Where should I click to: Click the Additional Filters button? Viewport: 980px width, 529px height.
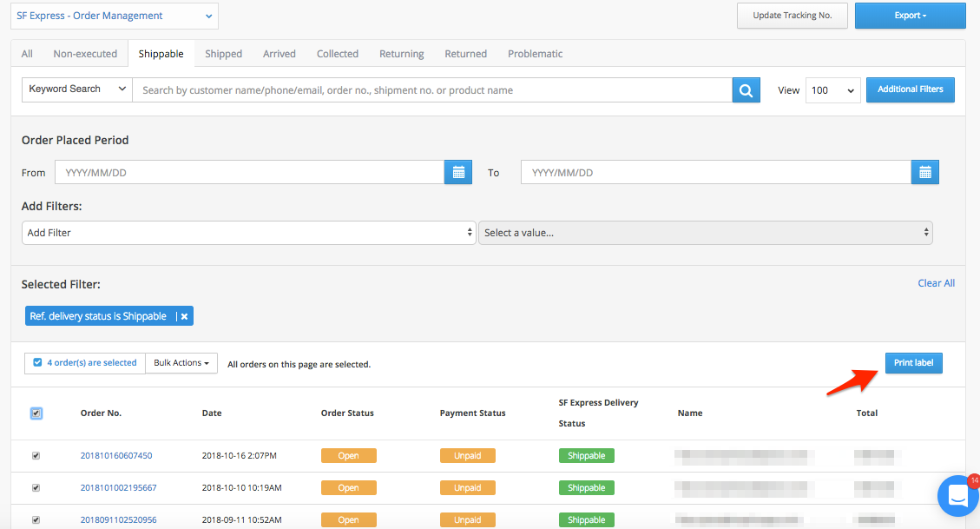click(x=910, y=90)
